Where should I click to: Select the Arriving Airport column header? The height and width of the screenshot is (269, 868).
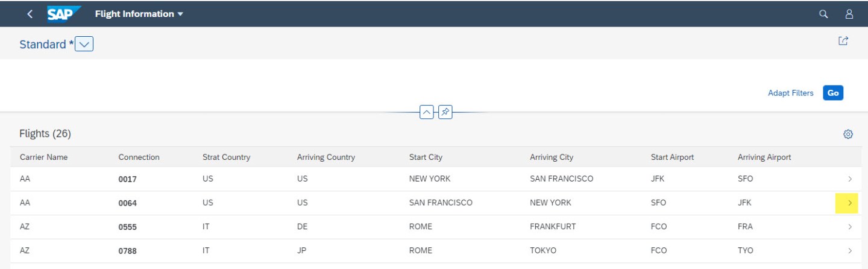click(x=764, y=157)
